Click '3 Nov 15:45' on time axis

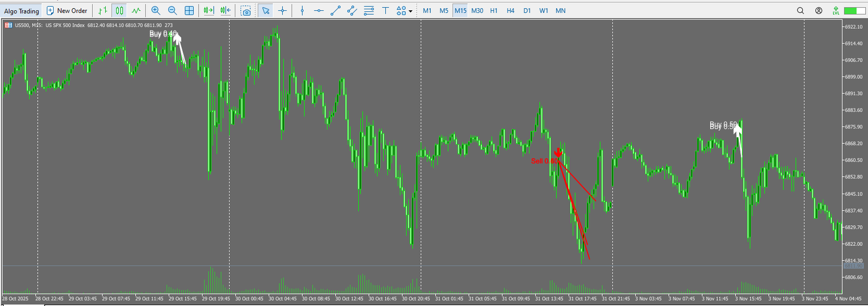[749, 298]
